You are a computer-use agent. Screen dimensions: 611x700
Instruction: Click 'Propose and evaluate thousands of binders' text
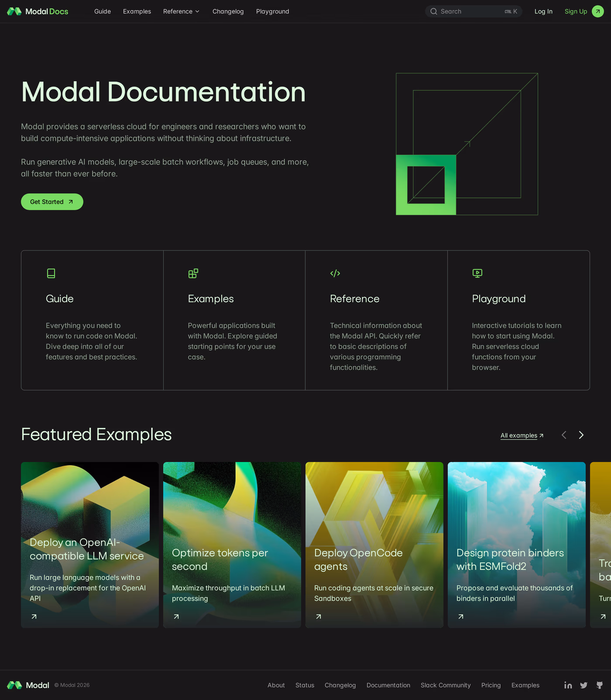click(x=515, y=593)
